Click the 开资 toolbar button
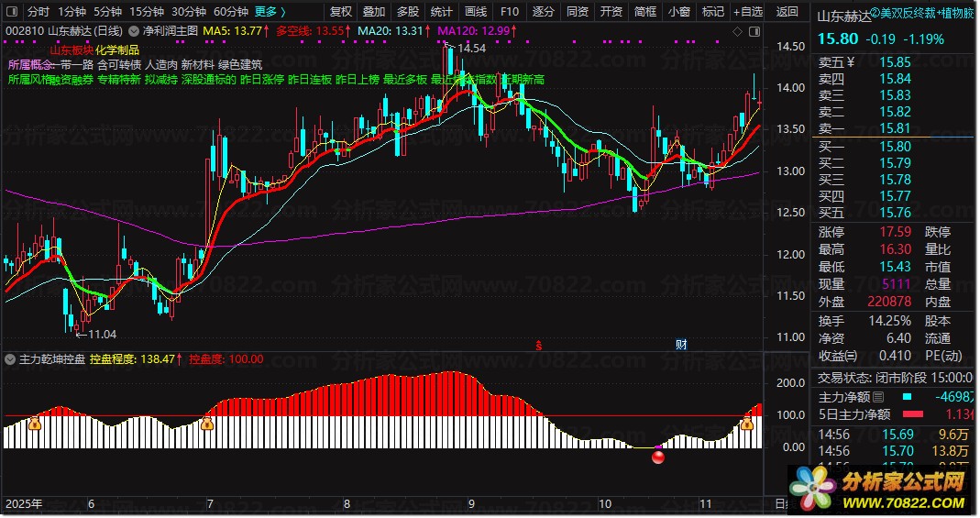 [x=611, y=11]
